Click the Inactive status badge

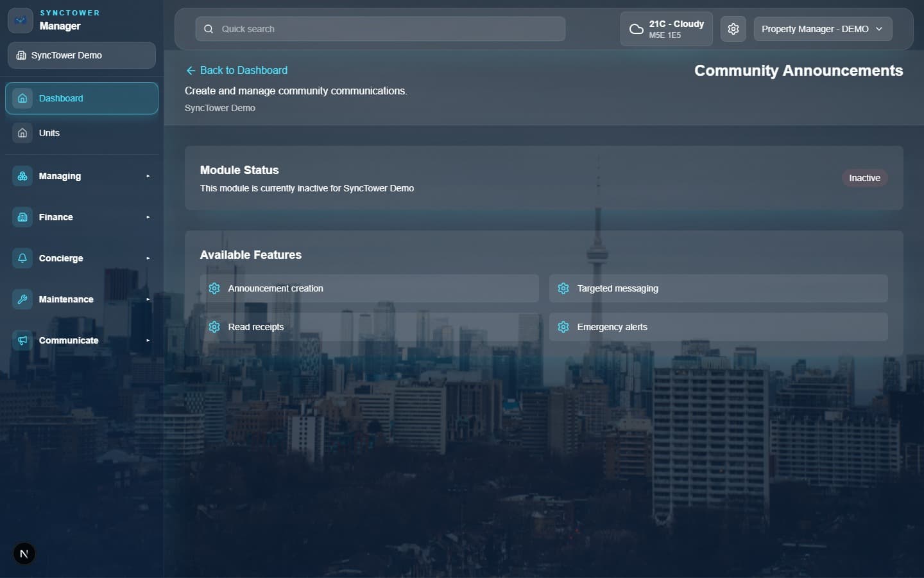click(x=864, y=178)
